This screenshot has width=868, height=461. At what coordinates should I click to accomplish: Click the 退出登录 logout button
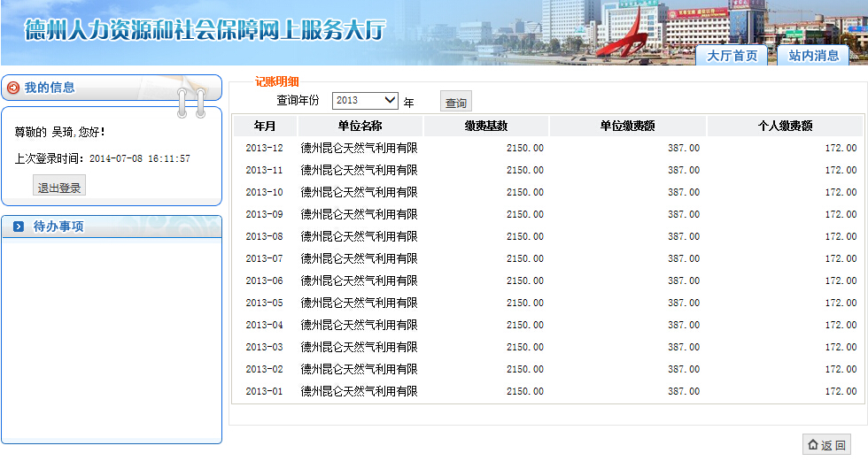click(59, 187)
